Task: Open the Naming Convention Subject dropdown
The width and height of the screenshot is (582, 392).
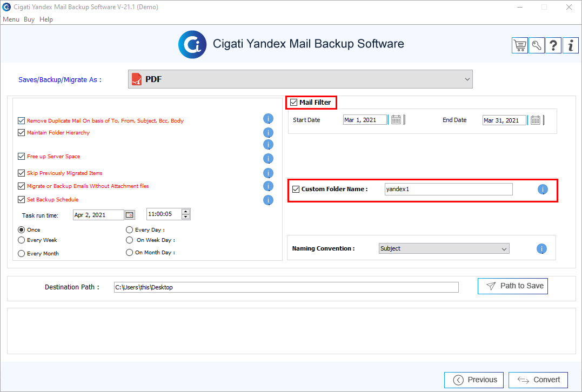Action: pyautogui.click(x=444, y=248)
